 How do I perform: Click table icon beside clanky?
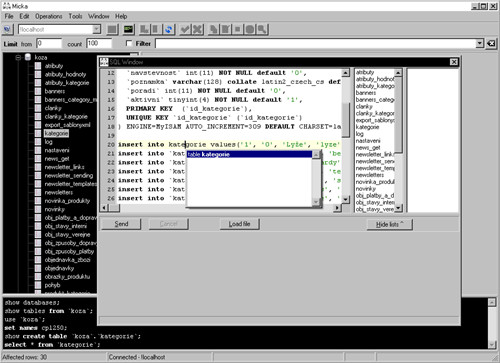[38, 108]
